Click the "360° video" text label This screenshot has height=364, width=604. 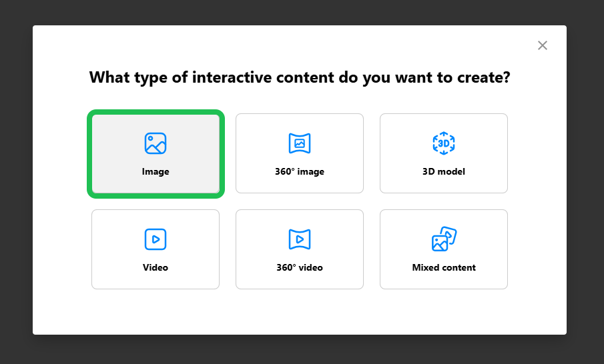(300, 268)
